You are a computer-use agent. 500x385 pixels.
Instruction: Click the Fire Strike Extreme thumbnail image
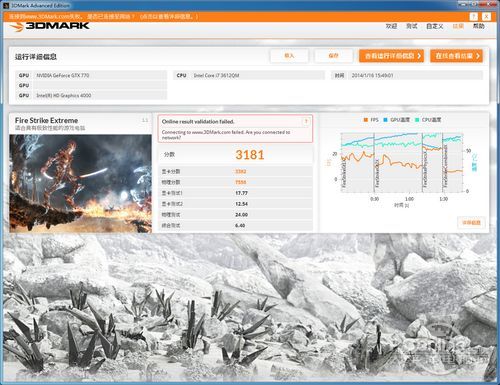point(80,183)
